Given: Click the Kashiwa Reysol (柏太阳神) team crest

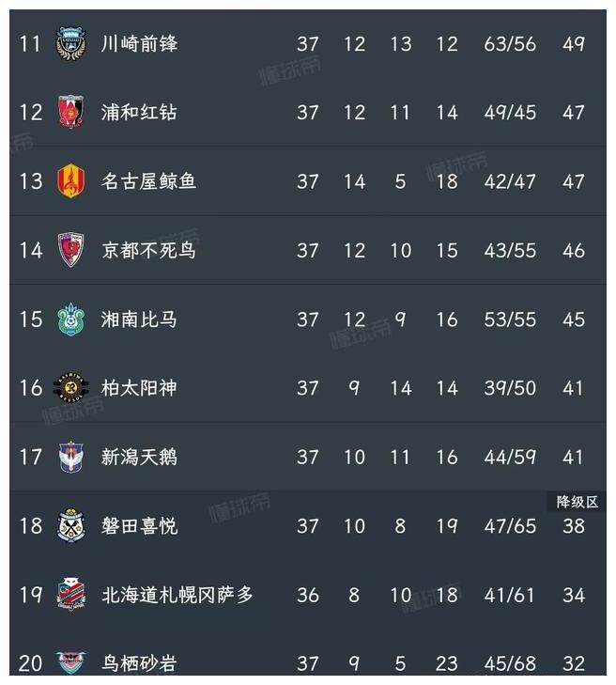Looking at the screenshot, I should pyautogui.click(x=70, y=387).
